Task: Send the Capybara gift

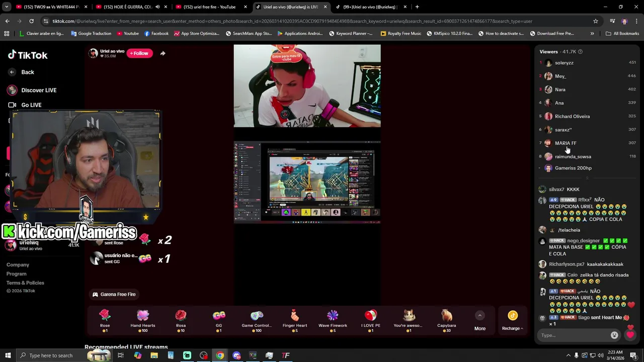Action: coord(447,321)
